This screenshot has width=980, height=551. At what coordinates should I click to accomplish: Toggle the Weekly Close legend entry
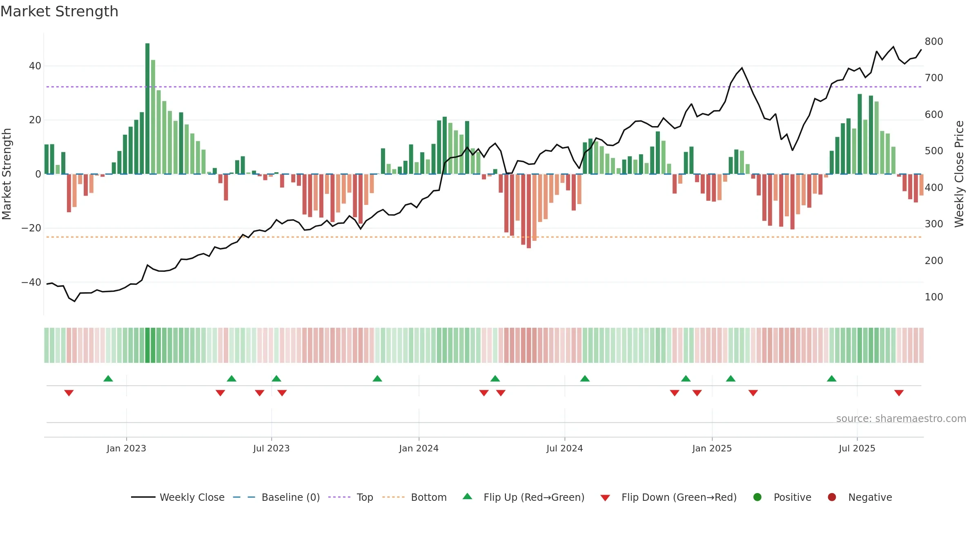point(178,497)
